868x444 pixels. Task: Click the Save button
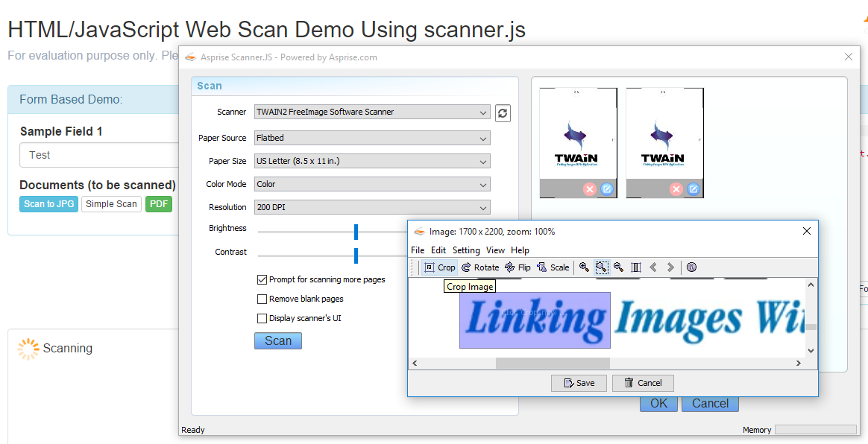[579, 383]
